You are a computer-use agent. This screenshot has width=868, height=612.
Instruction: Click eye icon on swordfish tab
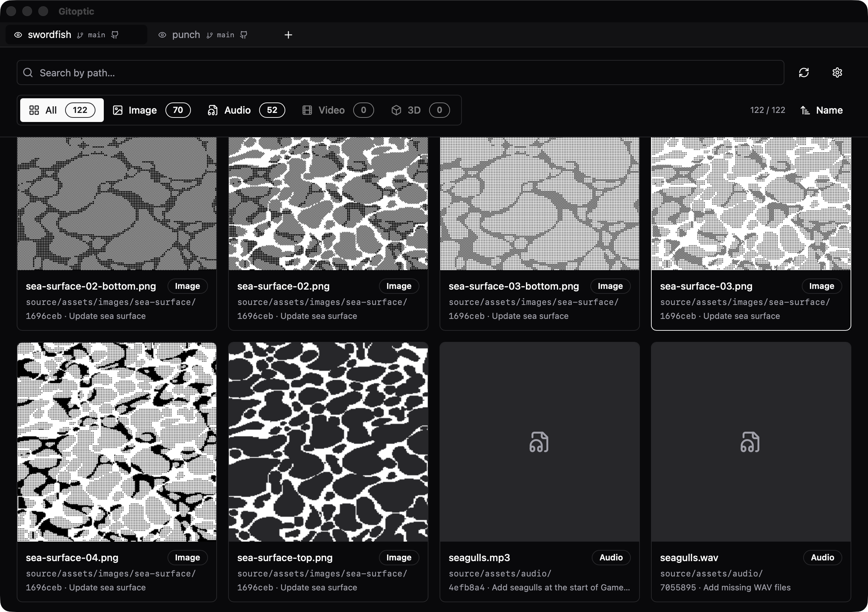(x=18, y=35)
